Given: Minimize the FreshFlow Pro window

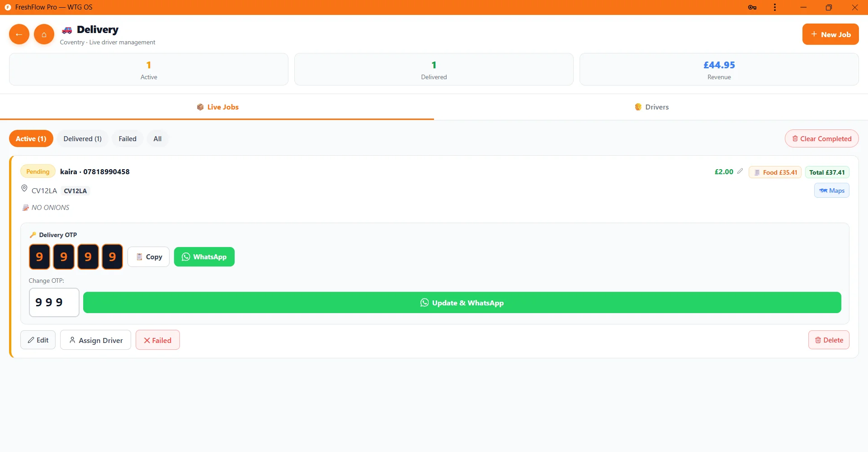Looking at the screenshot, I should pos(803,7).
